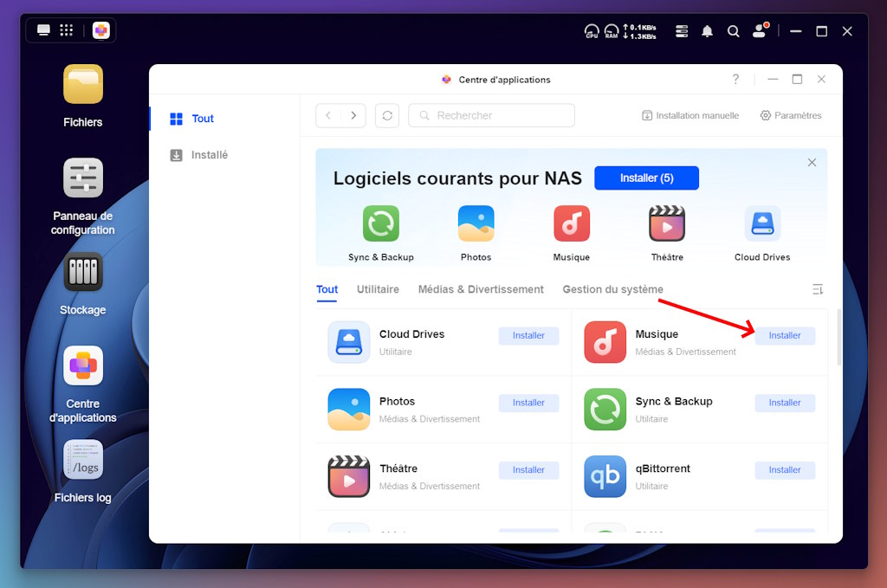Switch to the Utilitaire tab

(x=378, y=289)
